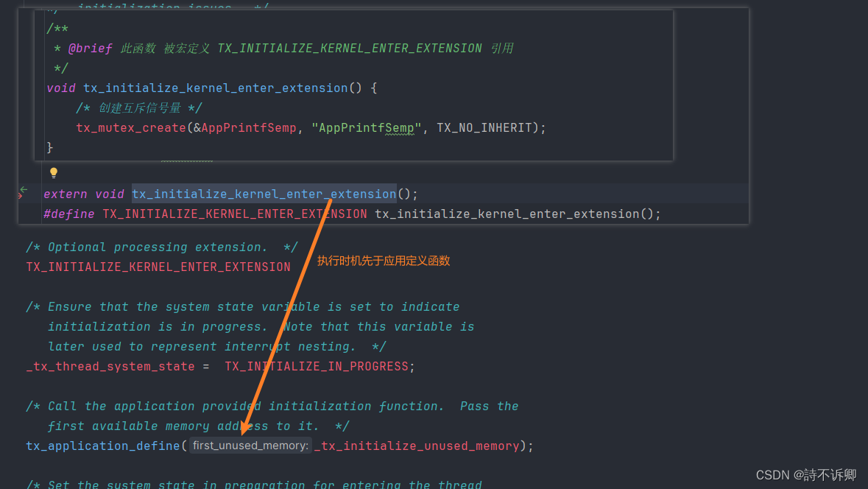The image size is (868, 489).
Task: Click the green back-navigation arrow in gutter
Action: point(24,189)
